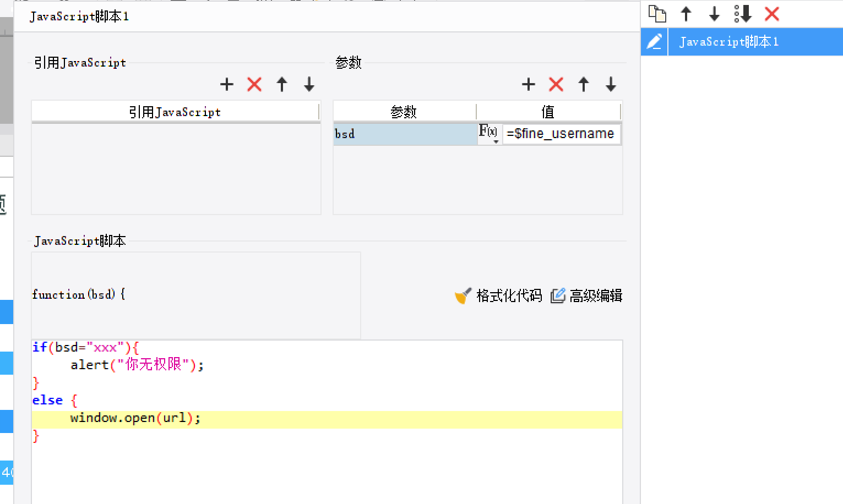Move referenced JavaScript entry down
The width and height of the screenshot is (843, 504).
(309, 84)
